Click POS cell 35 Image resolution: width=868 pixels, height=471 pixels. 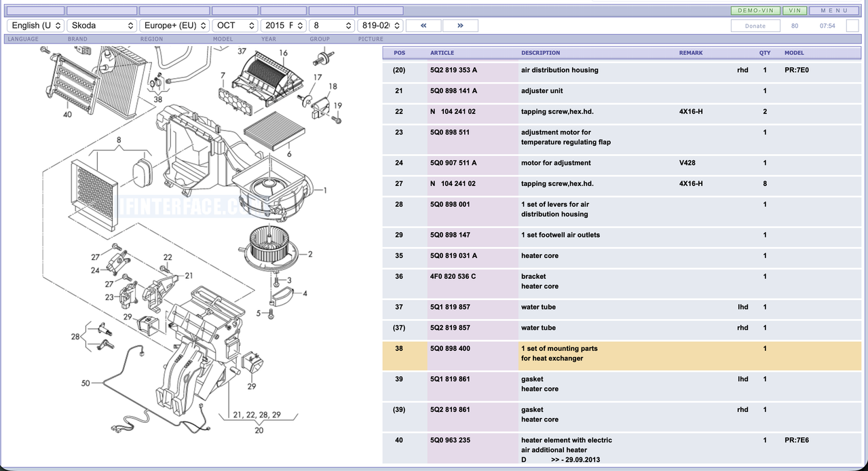pyautogui.click(x=399, y=256)
